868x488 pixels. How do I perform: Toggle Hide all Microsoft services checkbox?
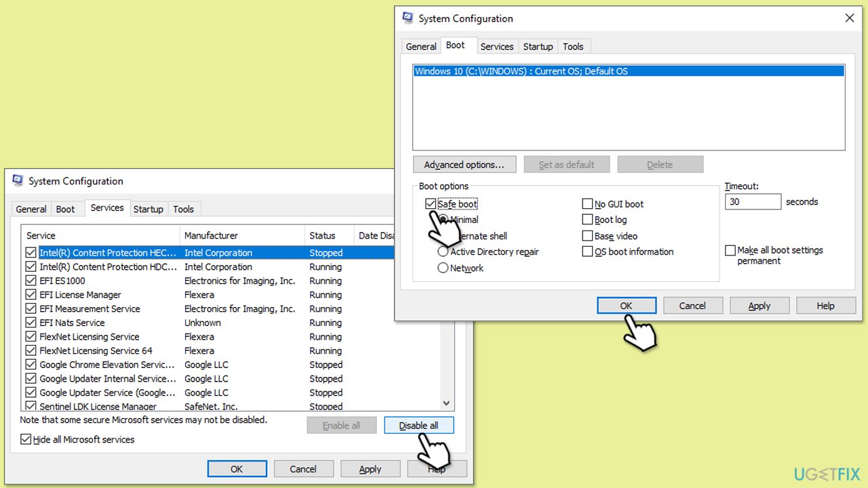point(26,439)
